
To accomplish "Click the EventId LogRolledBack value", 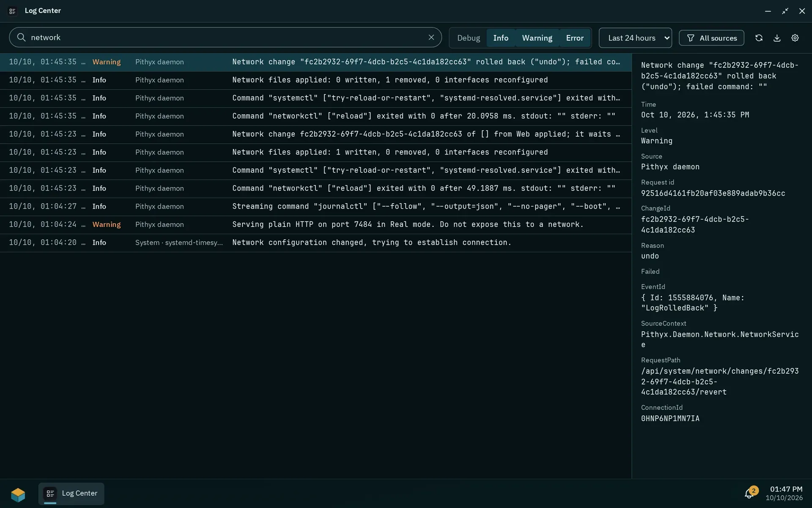I will pos(693,303).
